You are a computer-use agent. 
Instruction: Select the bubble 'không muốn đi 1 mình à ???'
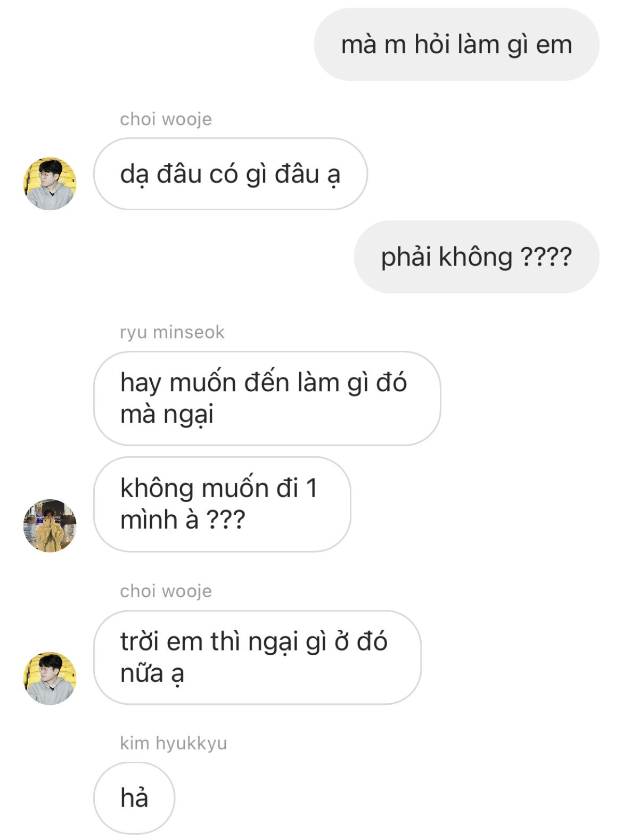(x=222, y=504)
